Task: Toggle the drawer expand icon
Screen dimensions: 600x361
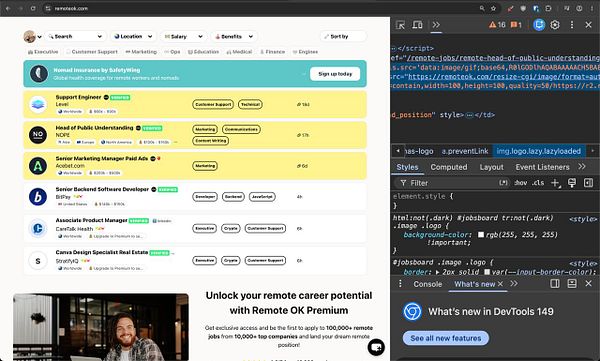Action: coord(572,284)
